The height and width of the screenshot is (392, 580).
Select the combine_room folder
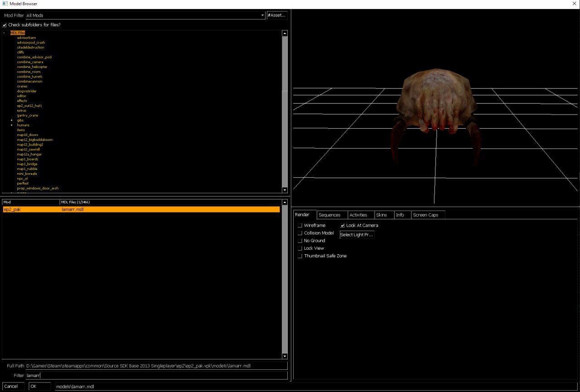click(x=29, y=72)
